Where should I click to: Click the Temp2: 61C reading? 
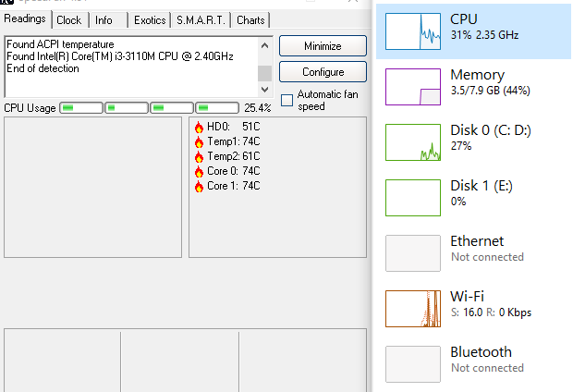click(x=234, y=156)
